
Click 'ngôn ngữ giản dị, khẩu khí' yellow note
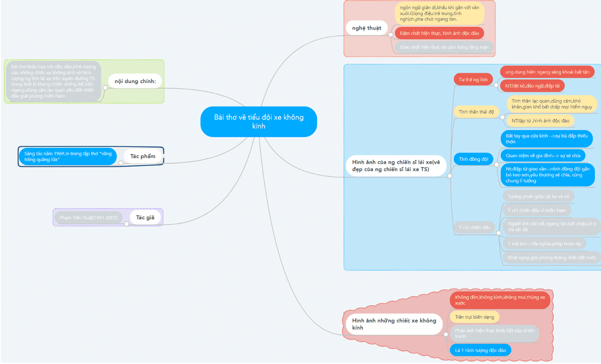(439, 13)
